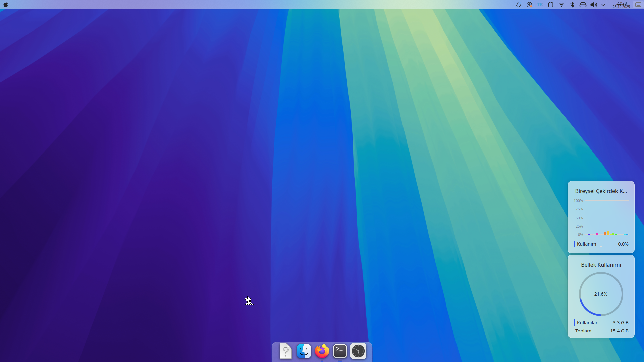
Task: Expand hidden system tray icons arrow
Action: point(603,5)
